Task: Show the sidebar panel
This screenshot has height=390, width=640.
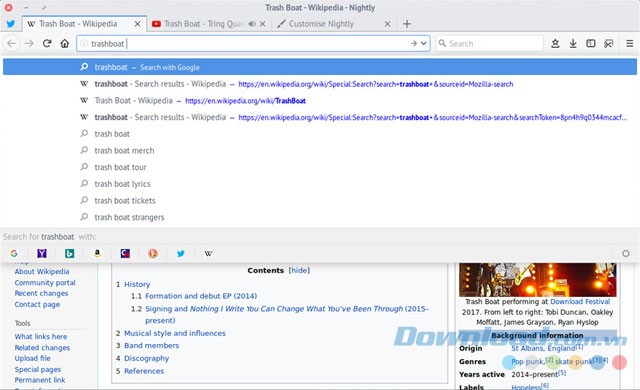Action: [591, 43]
